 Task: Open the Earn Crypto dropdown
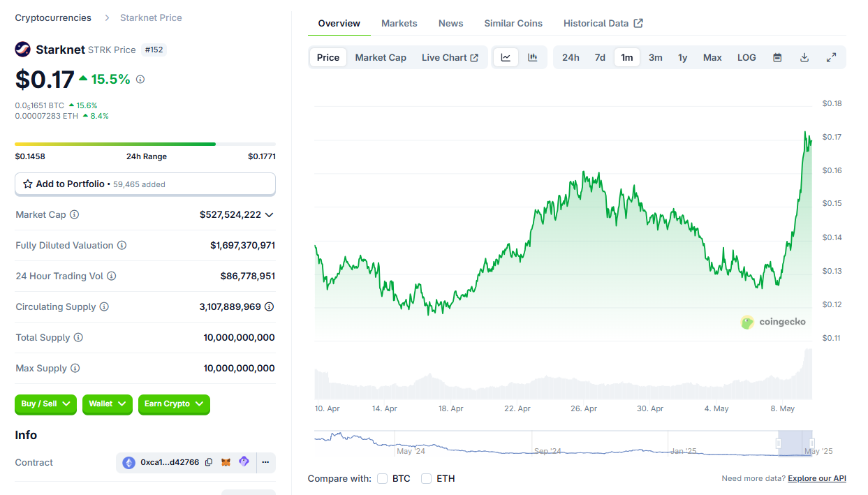(x=174, y=404)
